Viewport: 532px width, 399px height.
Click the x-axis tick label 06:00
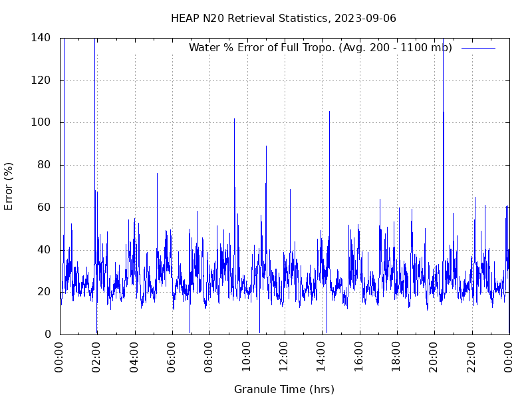coord(172,357)
